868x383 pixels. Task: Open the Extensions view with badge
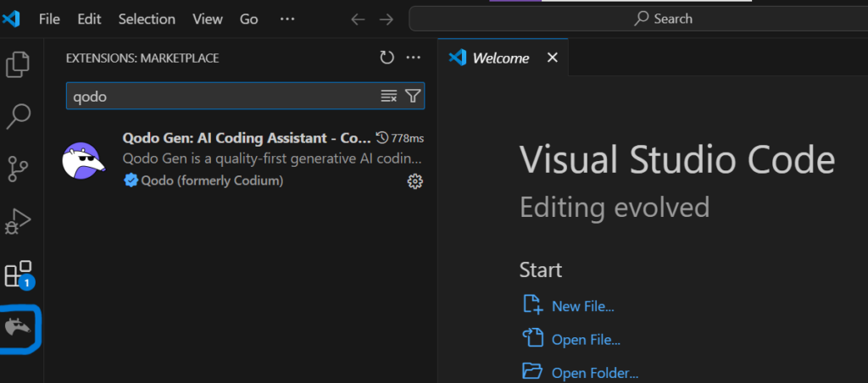tap(19, 275)
